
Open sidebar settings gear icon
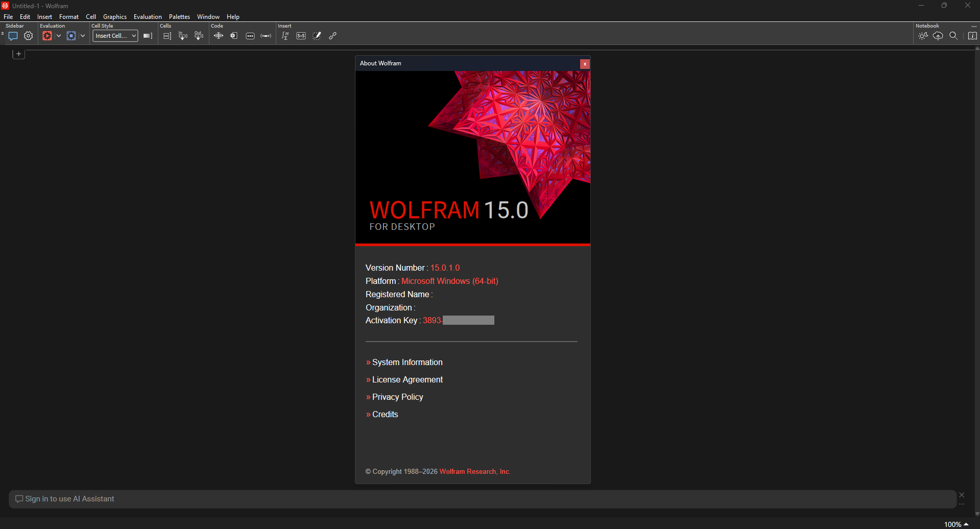[x=29, y=36]
